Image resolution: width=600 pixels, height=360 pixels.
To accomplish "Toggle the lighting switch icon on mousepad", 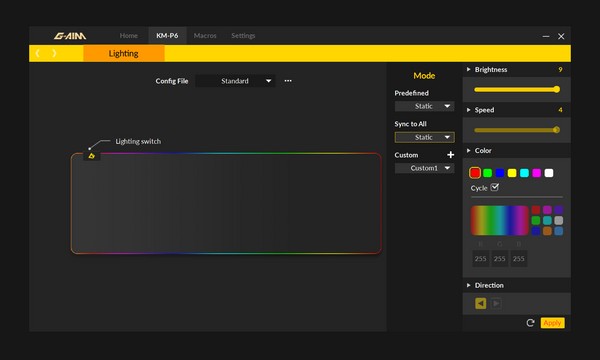I will click(91, 156).
